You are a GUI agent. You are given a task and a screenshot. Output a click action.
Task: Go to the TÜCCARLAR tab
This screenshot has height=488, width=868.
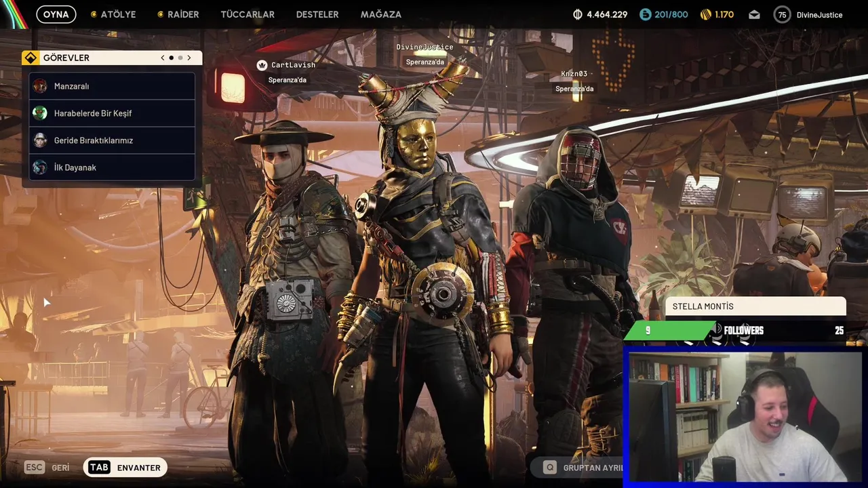pyautogui.click(x=248, y=14)
